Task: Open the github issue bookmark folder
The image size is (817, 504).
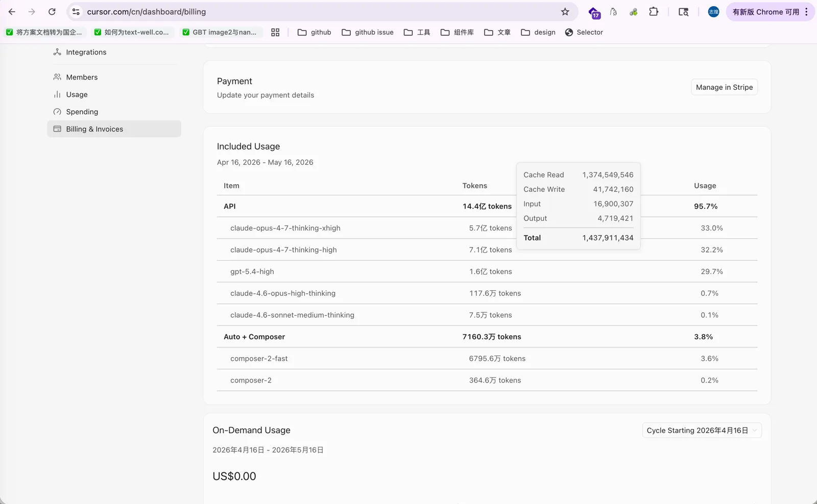Action: tap(368, 32)
